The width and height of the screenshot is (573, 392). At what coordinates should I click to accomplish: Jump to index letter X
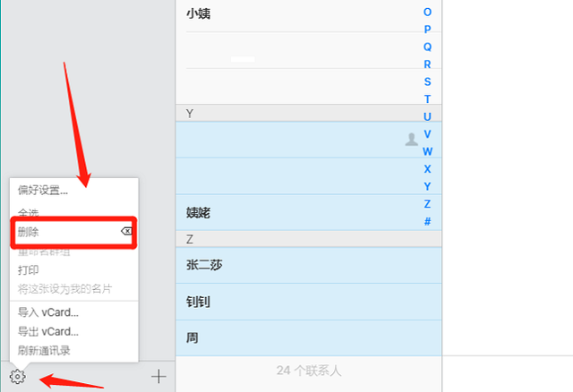pyautogui.click(x=427, y=169)
